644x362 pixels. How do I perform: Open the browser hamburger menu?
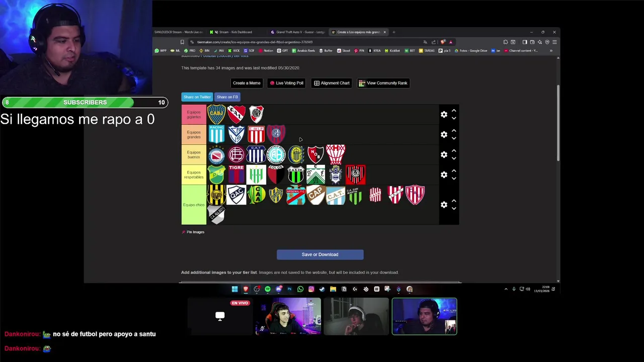click(554, 42)
